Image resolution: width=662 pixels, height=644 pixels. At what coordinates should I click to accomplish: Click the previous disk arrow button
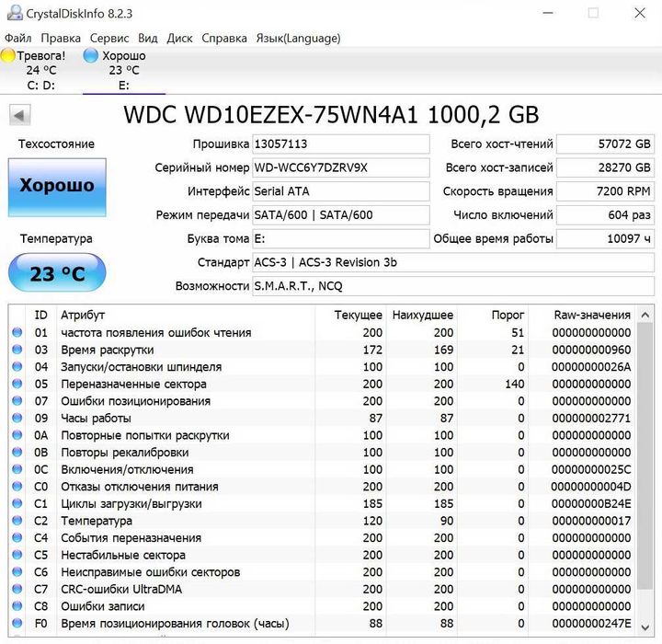(x=19, y=115)
